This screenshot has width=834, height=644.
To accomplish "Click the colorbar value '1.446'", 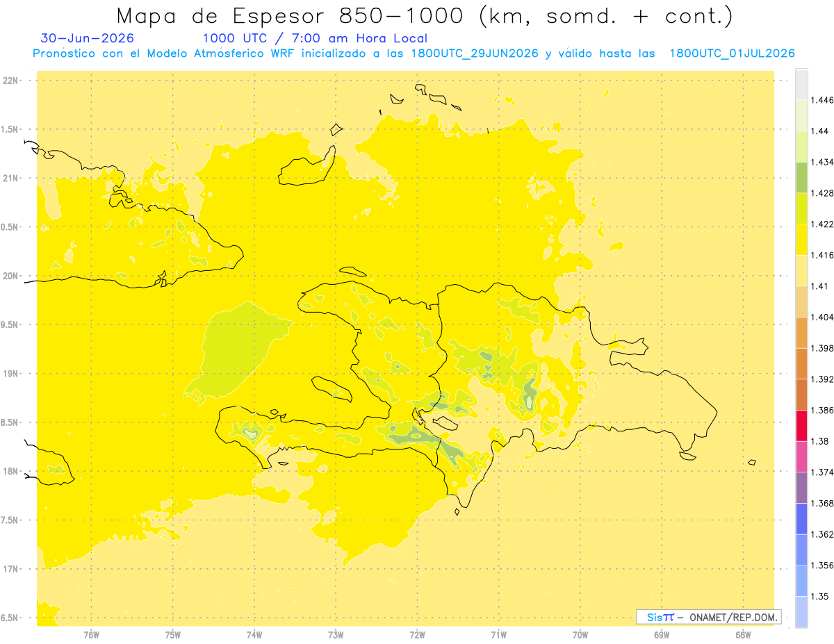I will pos(822,100).
